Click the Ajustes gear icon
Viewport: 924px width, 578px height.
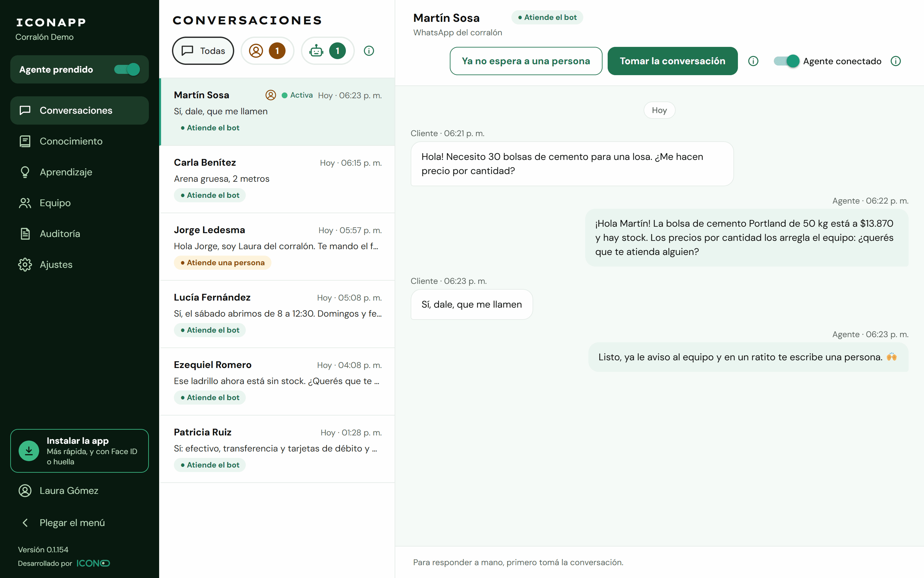[25, 265]
